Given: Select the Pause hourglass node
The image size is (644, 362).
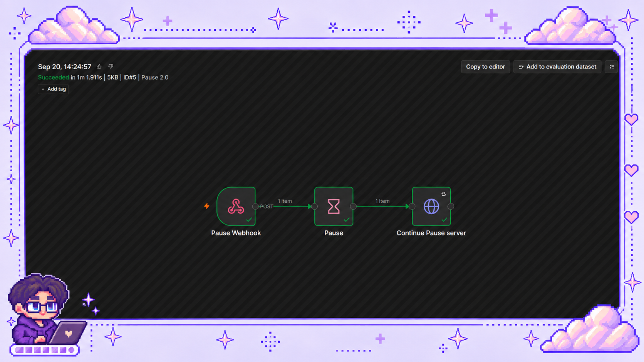Looking at the screenshot, I should pyautogui.click(x=334, y=206).
